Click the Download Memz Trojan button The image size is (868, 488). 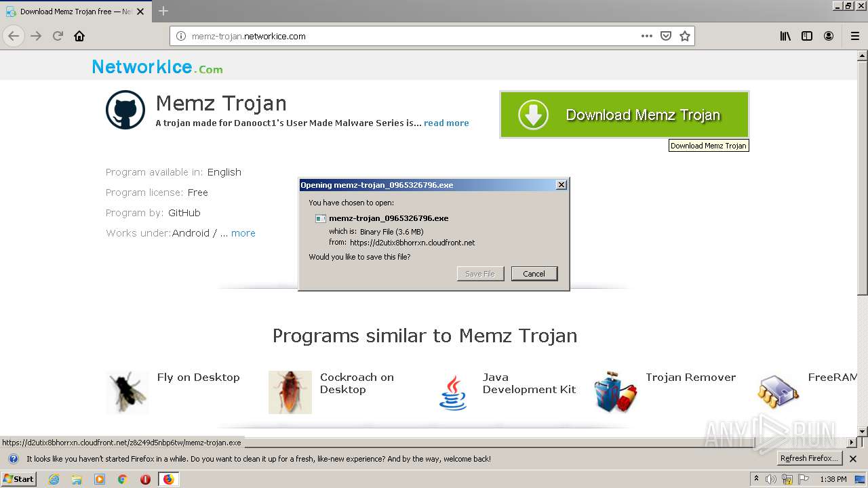click(x=624, y=115)
